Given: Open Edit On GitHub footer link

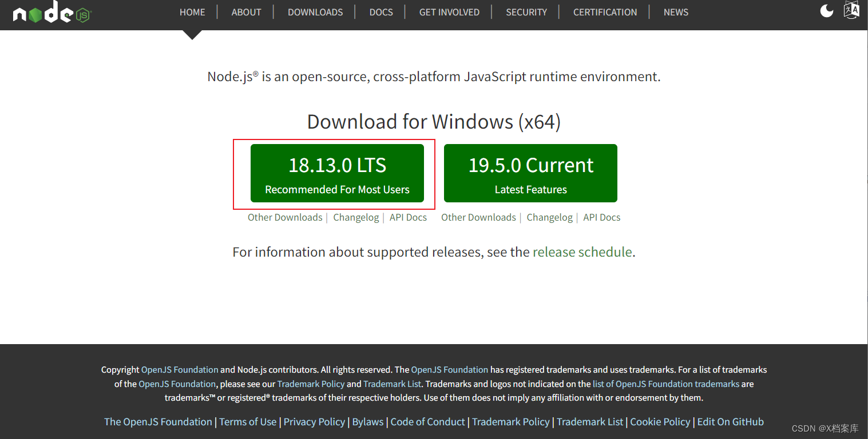Looking at the screenshot, I should [730, 422].
